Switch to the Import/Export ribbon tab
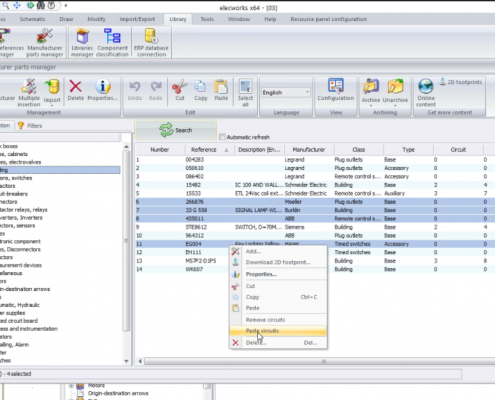Image resolution: width=495 pixels, height=400 pixels. click(x=137, y=19)
